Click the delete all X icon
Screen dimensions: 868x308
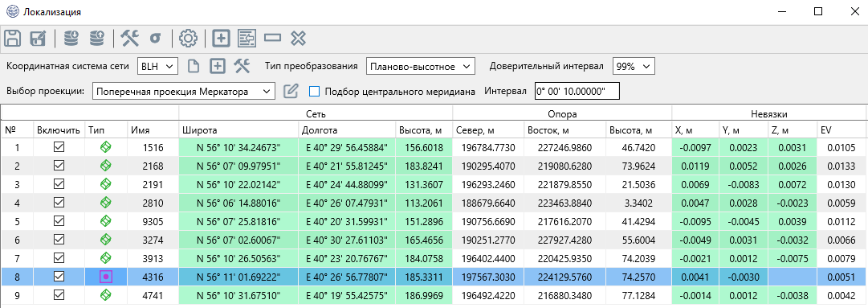click(299, 39)
